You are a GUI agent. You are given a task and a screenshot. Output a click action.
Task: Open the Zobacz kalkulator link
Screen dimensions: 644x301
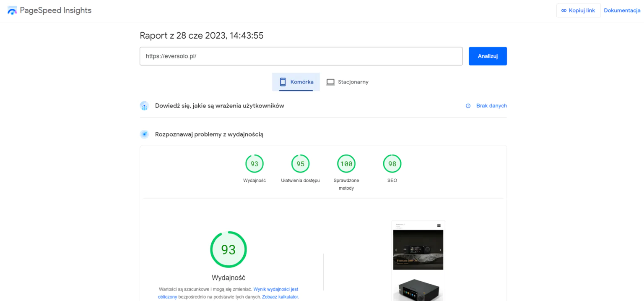[x=280, y=297]
